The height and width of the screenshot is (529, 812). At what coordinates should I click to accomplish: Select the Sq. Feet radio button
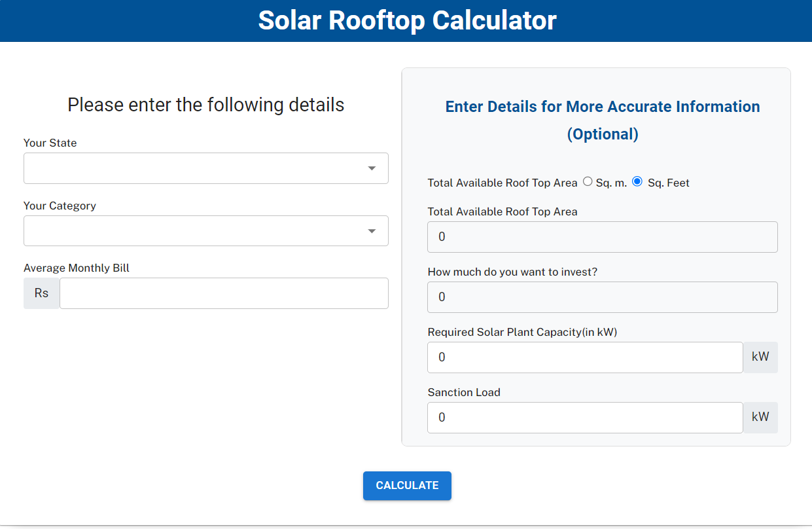point(637,182)
